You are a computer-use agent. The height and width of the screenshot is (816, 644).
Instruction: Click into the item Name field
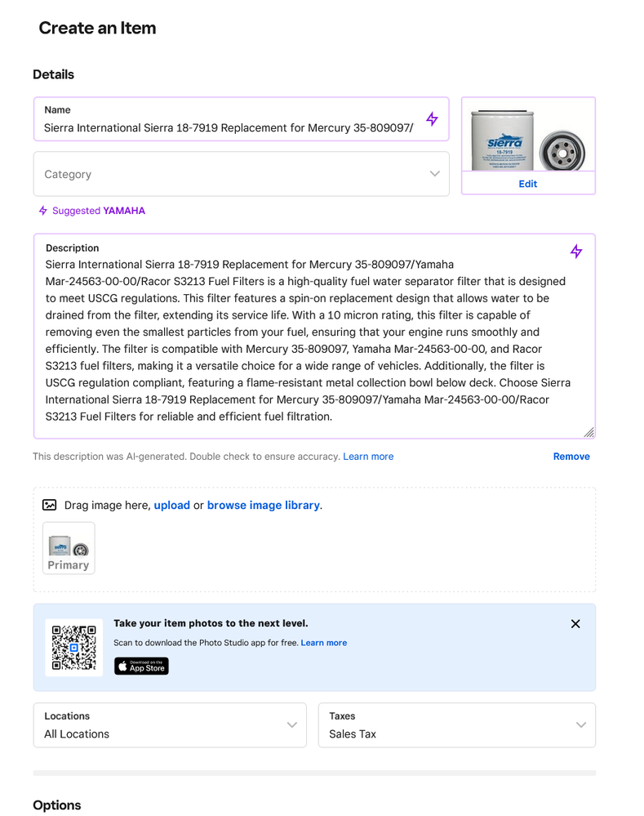click(229, 127)
